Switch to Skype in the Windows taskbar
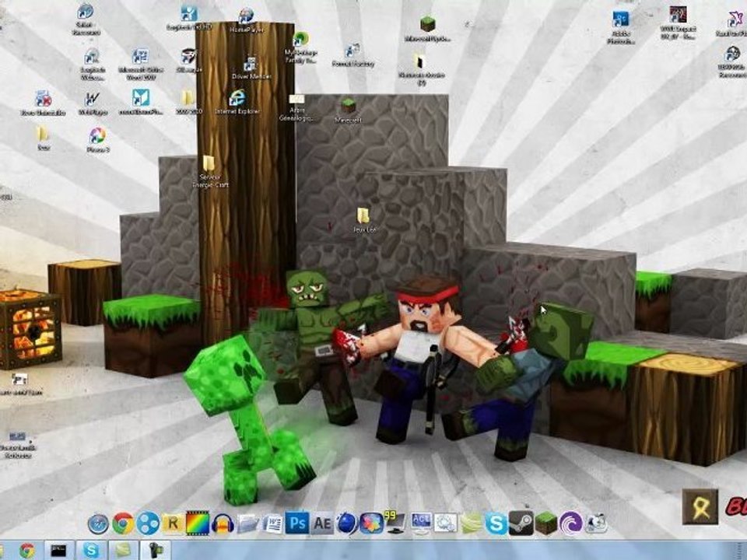 tap(90, 551)
